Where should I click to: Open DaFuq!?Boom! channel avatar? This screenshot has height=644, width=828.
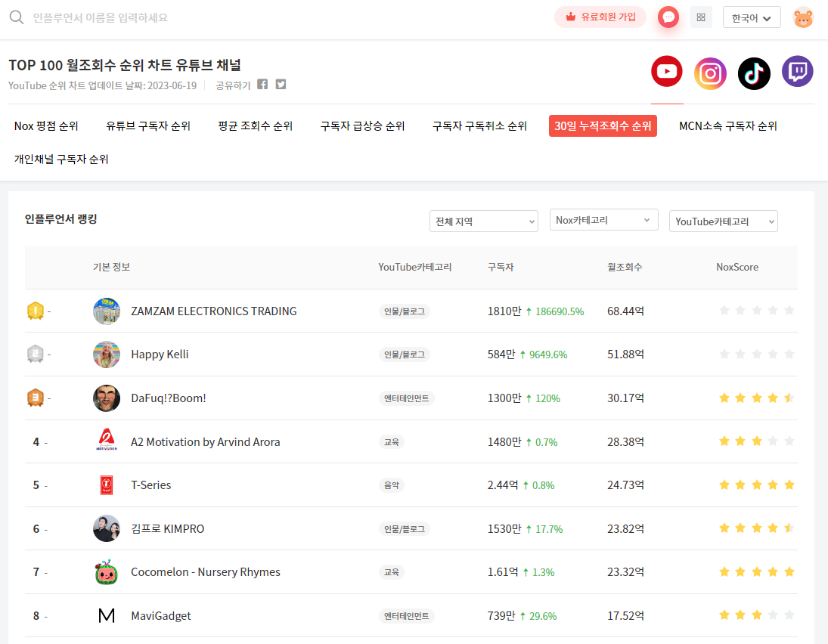pyautogui.click(x=107, y=398)
